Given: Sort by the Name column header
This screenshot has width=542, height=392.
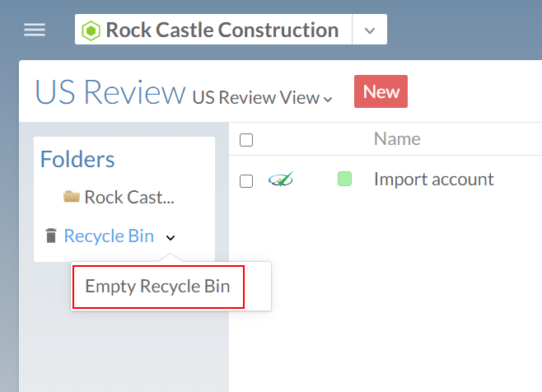Looking at the screenshot, I should point(397,139).
